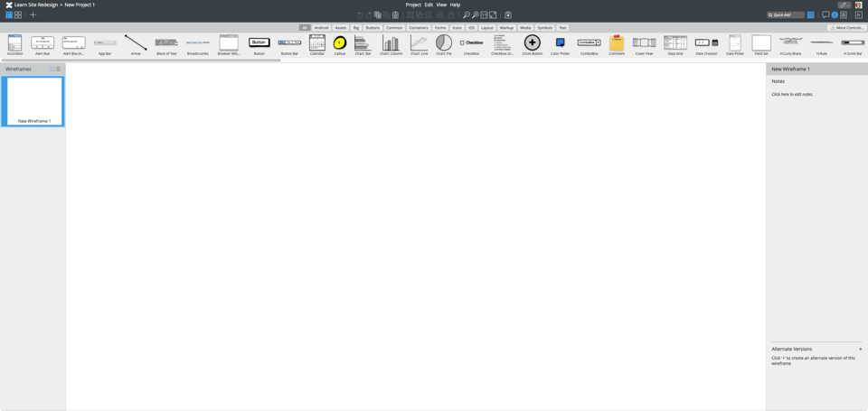Open Learn Site Redesign breadcrumb link
This screenshot has height=411, width=868.
36,5
